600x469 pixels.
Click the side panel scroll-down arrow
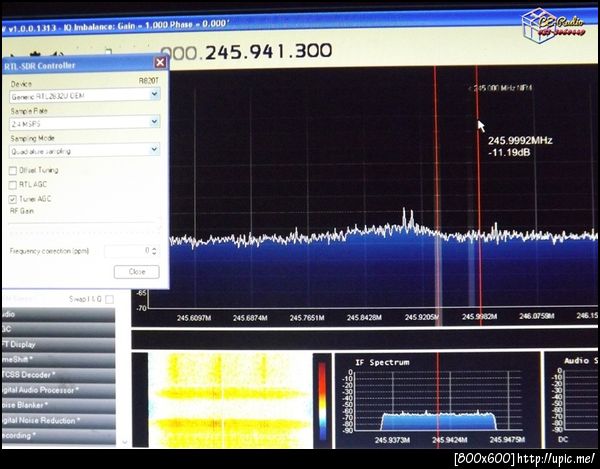click(124, 442)
